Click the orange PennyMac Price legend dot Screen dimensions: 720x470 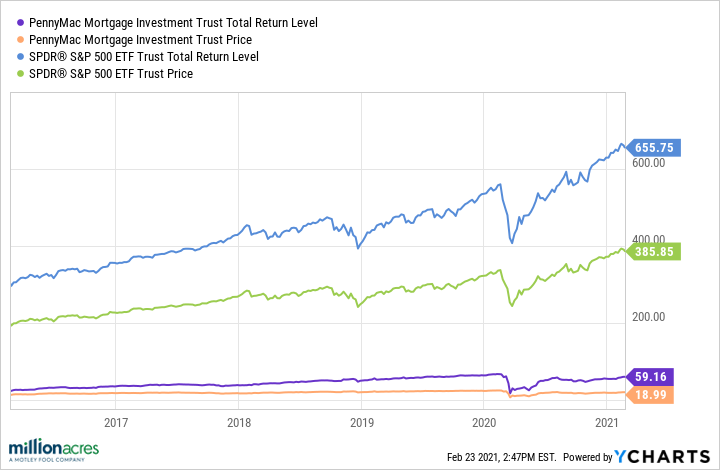point(20,40)
